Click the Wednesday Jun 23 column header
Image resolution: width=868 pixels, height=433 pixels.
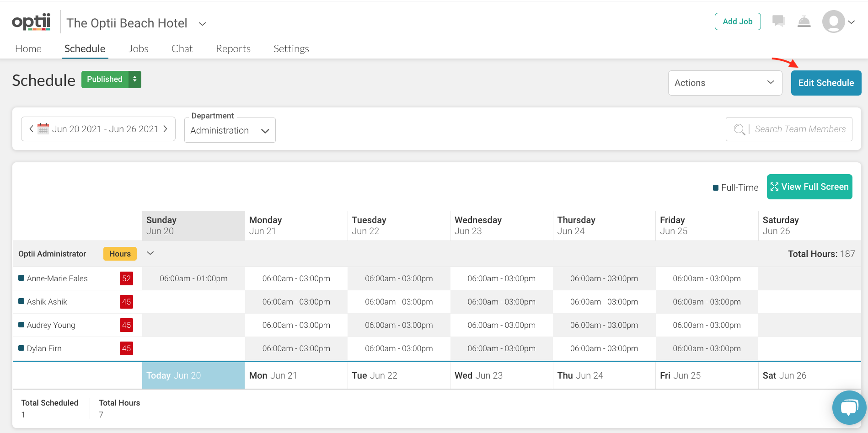pyautogui.click(x=502, y=225)
